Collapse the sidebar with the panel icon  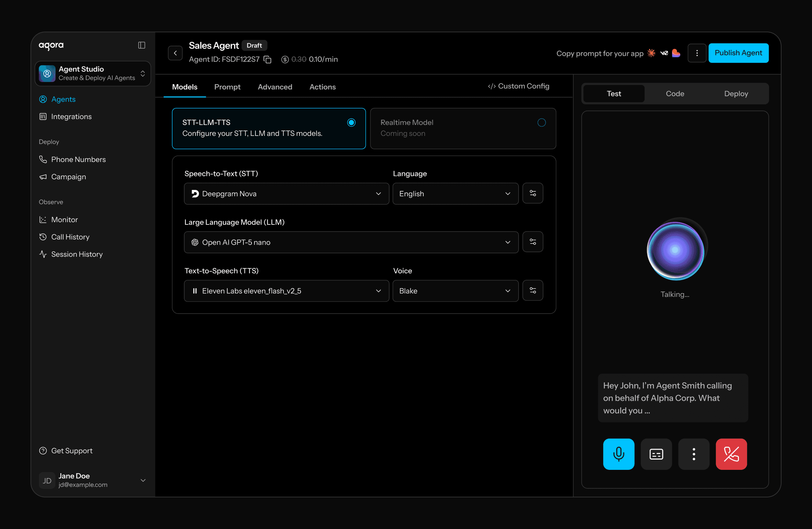click(142, 45)
